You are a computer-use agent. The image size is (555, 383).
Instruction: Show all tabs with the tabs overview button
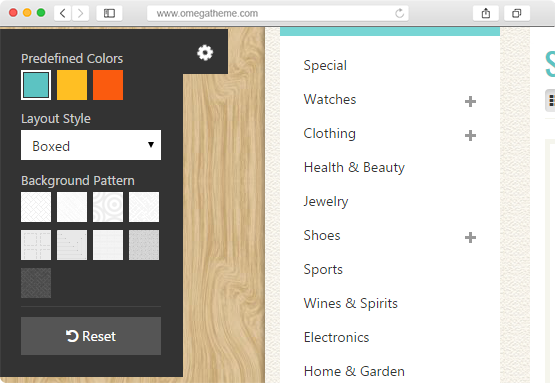517,13
